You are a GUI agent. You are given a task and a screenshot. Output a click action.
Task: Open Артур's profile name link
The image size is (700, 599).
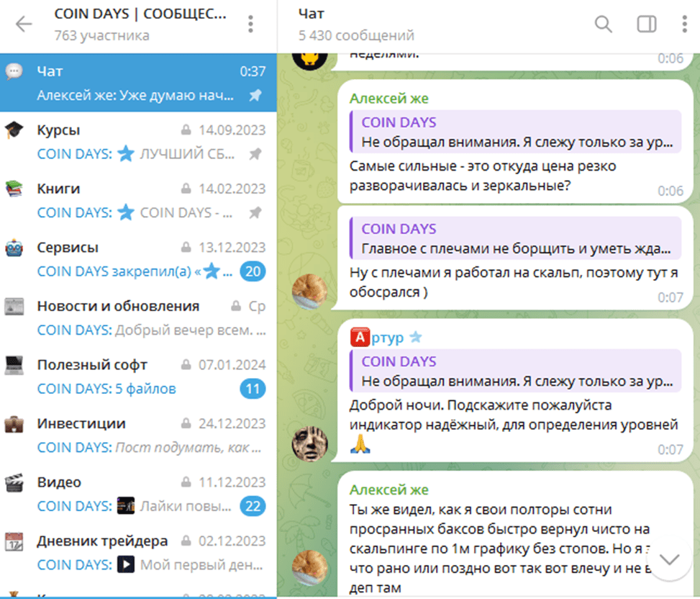[388, 338]
